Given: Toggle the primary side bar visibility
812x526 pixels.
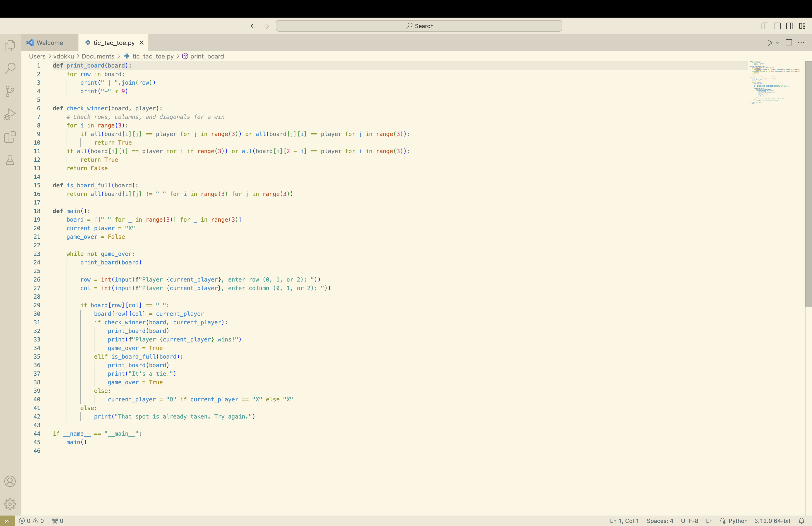Looking at the screenshot, I should 765,26.
